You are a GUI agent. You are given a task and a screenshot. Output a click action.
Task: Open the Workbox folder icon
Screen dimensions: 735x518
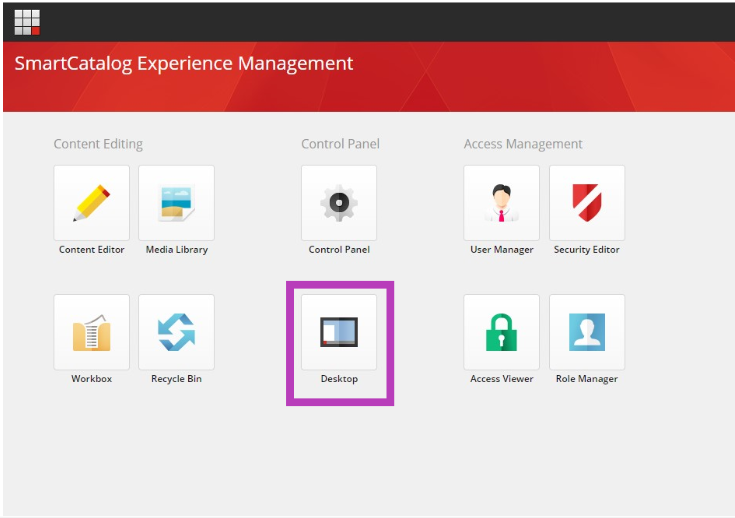[91, 332]
